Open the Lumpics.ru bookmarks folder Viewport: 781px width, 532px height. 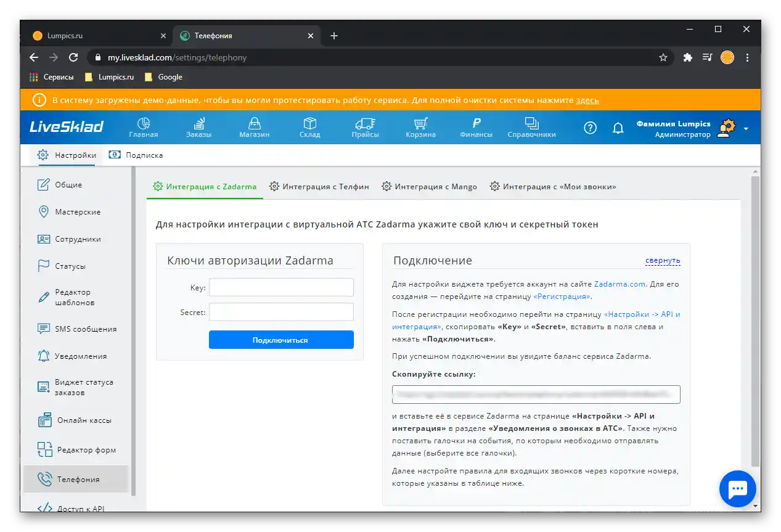(x=108, y=76)
